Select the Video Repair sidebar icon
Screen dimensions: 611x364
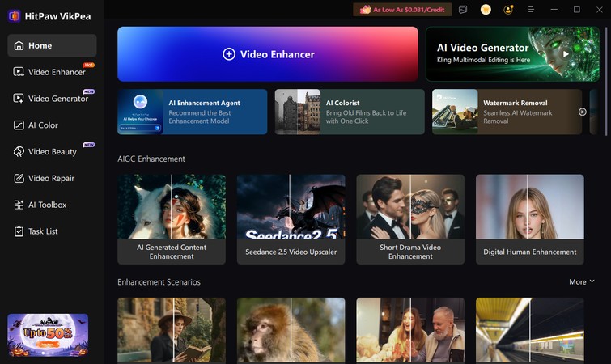click(x=19, y=178)
